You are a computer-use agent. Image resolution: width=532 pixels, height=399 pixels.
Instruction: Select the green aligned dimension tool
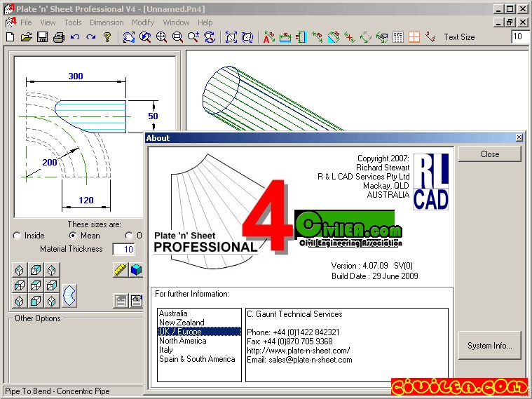click(318, 36)
